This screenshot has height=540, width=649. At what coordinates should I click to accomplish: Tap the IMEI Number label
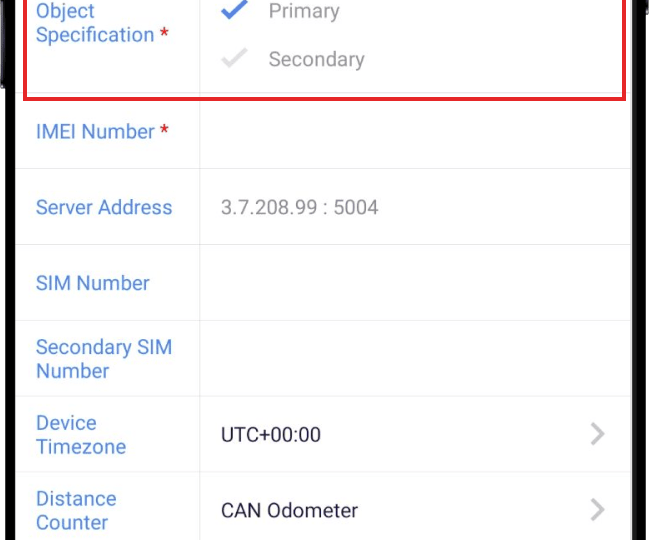(x=95, y=131)
